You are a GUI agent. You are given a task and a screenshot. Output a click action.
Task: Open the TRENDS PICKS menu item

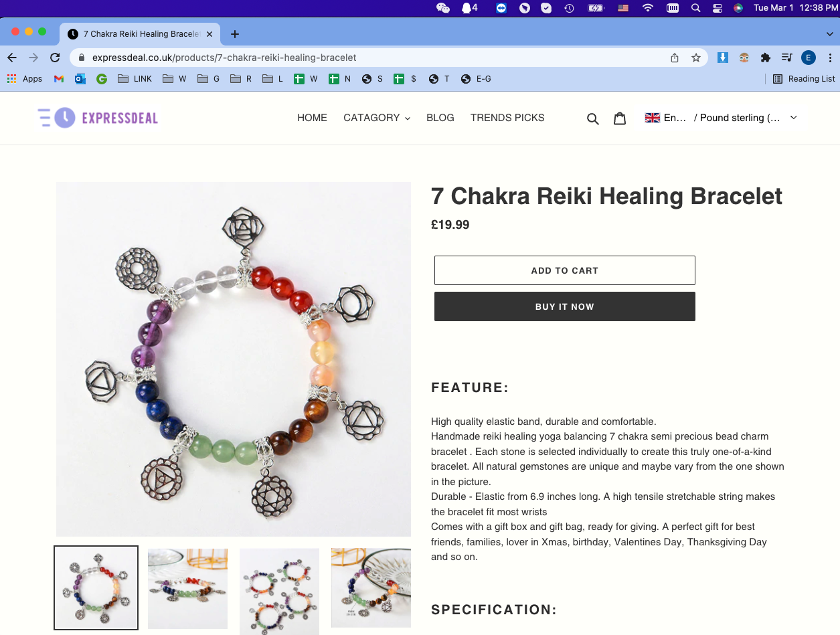tap(507, 118)
